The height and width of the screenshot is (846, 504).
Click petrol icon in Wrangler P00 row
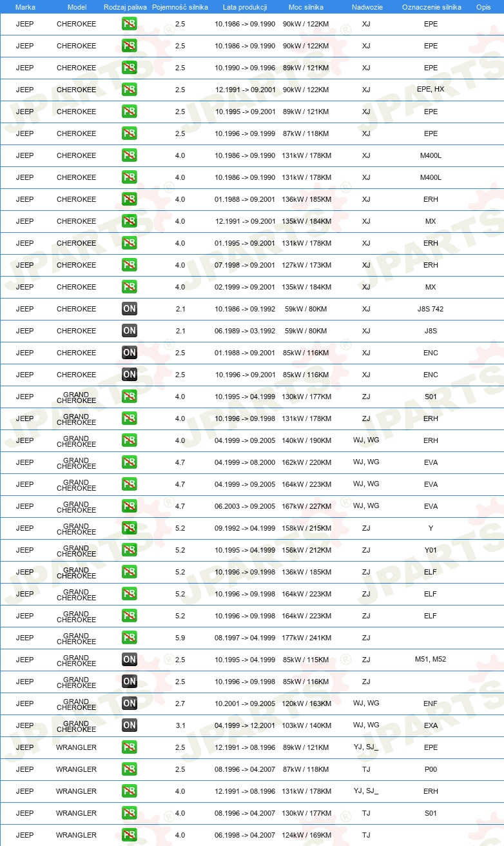click(129, 769)
